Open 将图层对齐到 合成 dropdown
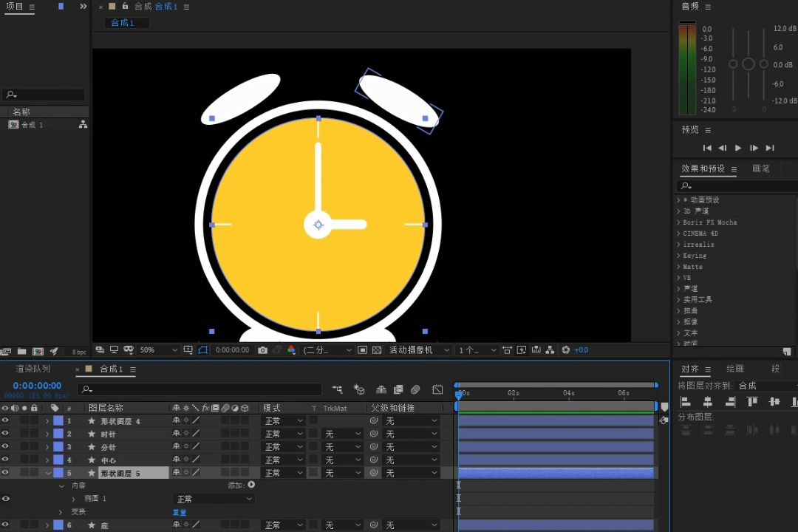The image size is (798, 532). tap(766, 386)
